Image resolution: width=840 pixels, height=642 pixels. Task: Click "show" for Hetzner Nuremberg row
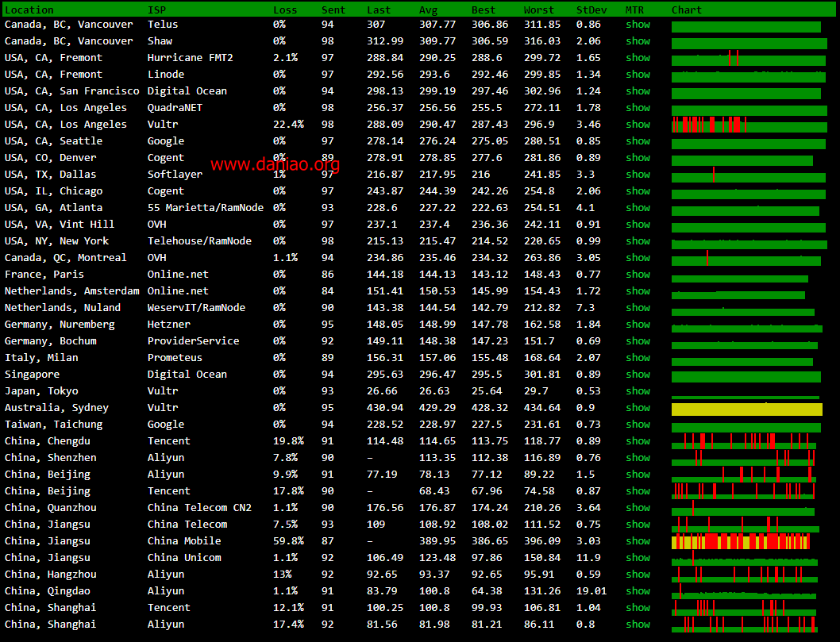click(x=638, y=325)
